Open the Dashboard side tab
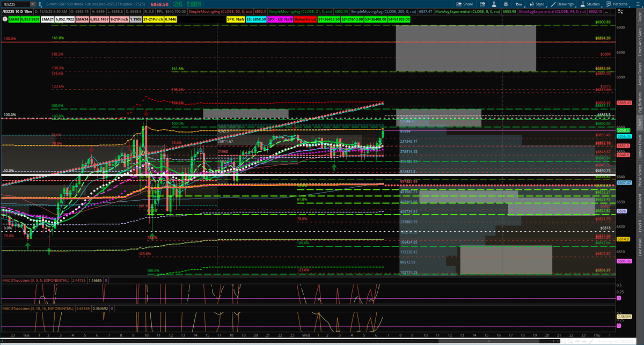This screenshot has height=345, width=644. tap(639, 202)
